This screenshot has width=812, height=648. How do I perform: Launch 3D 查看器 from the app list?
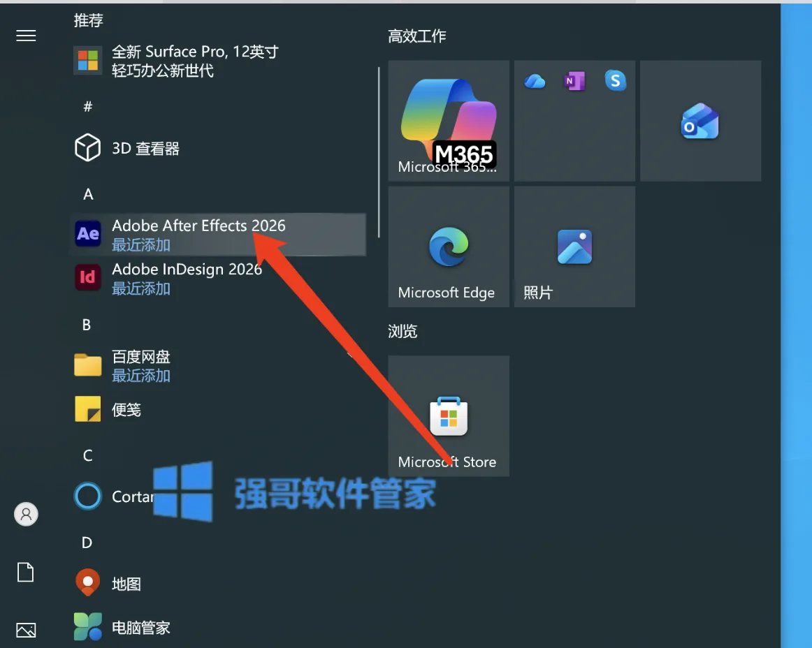click(217, 148)
